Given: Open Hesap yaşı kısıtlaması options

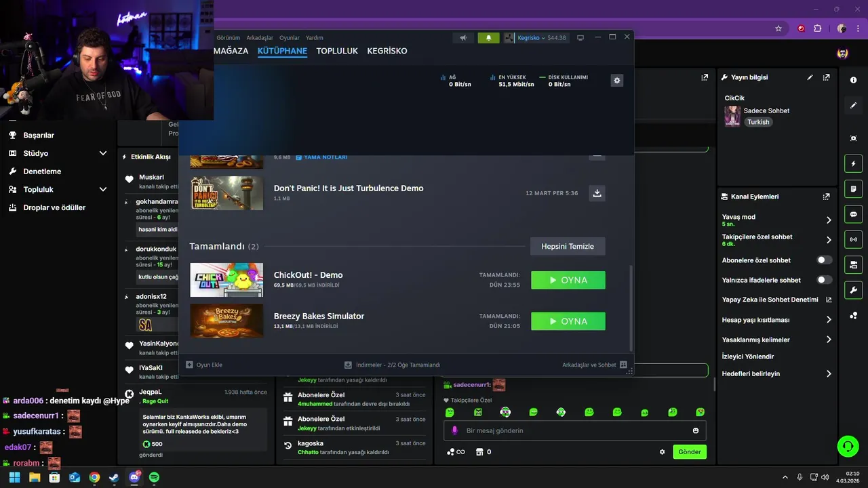Looking at the screenshot, I should (x=829, y=320).
